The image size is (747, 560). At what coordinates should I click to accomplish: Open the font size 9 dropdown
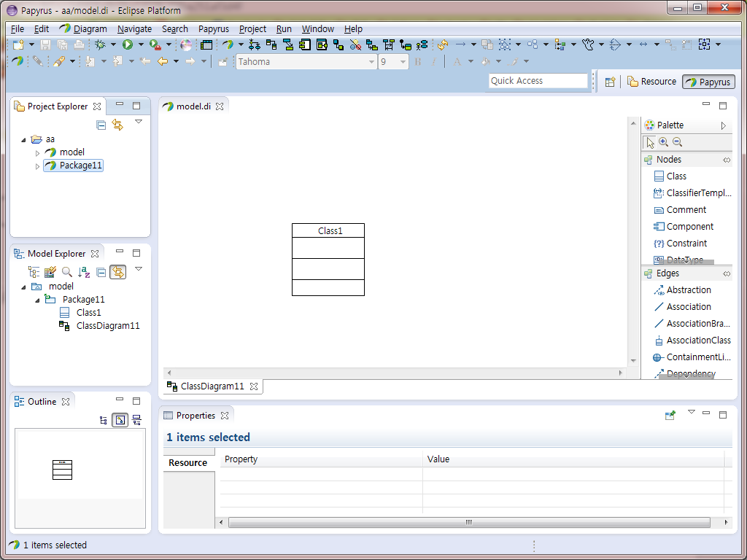coord(403,62)
